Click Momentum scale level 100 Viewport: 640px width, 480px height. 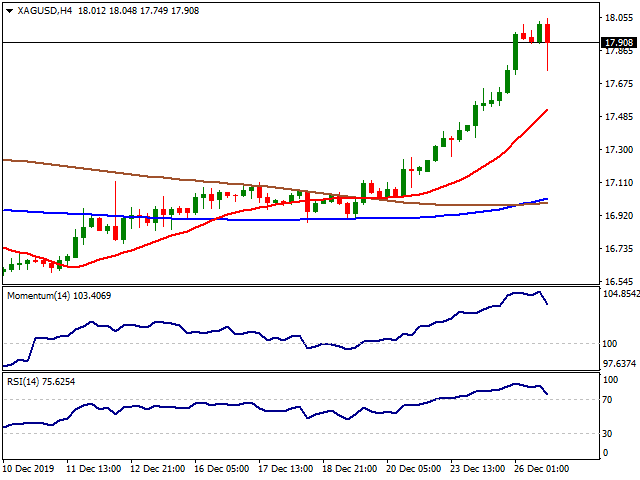coord(610,344)
